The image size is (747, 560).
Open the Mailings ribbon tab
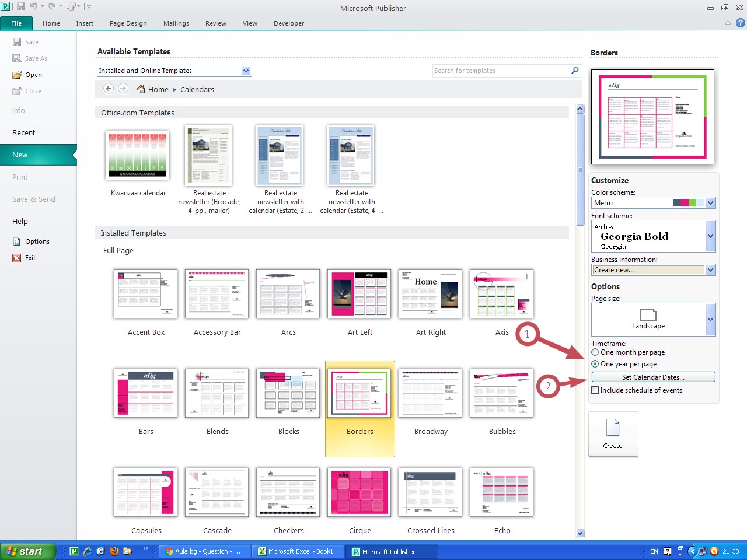tap(176, 23)
